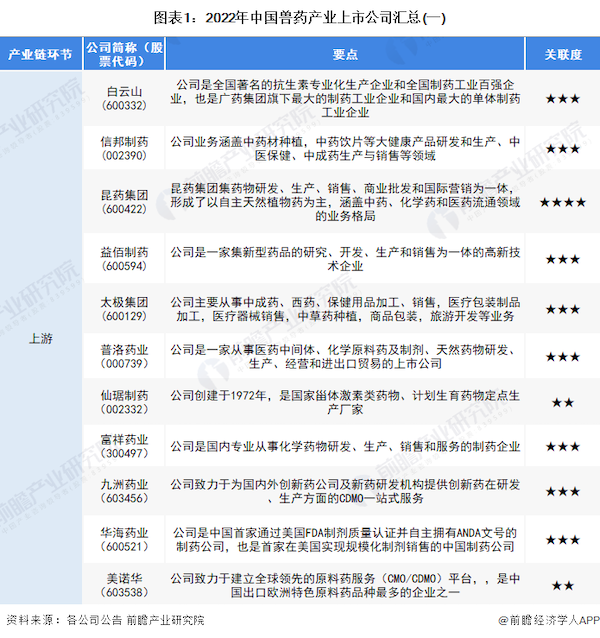Click company cell 白云山 (600332)
600x638 pixels.
click(x=124, y=98)
